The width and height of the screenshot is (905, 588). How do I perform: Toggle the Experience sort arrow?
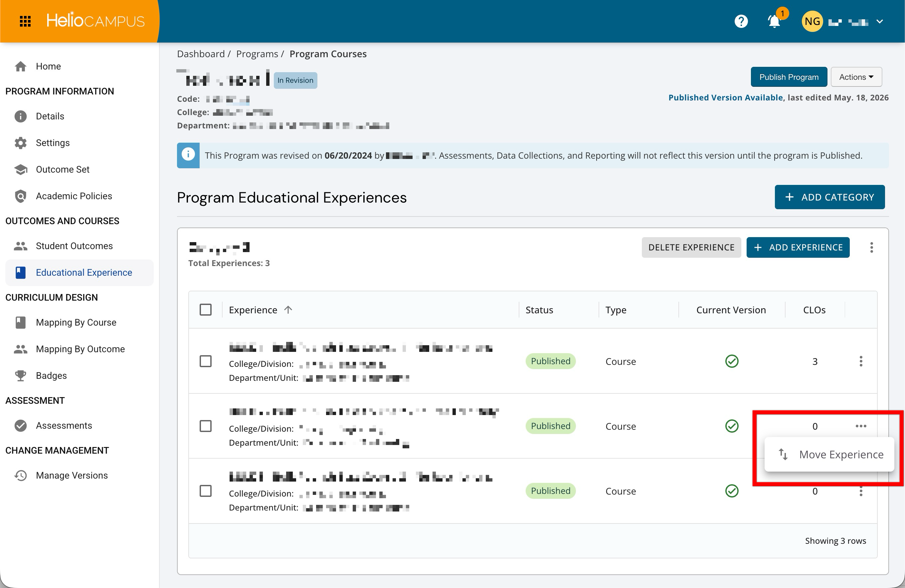(x=288, y=310)
